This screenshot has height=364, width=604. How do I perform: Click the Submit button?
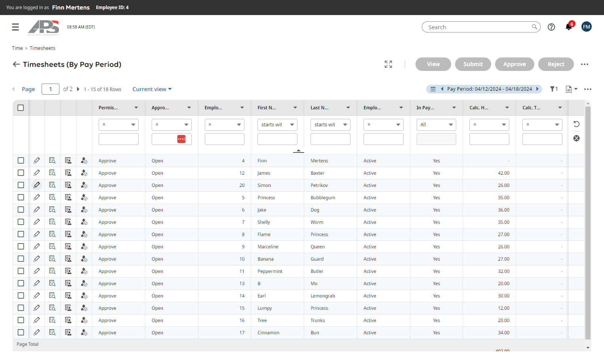pyautogui.click(x=473, y=64)
